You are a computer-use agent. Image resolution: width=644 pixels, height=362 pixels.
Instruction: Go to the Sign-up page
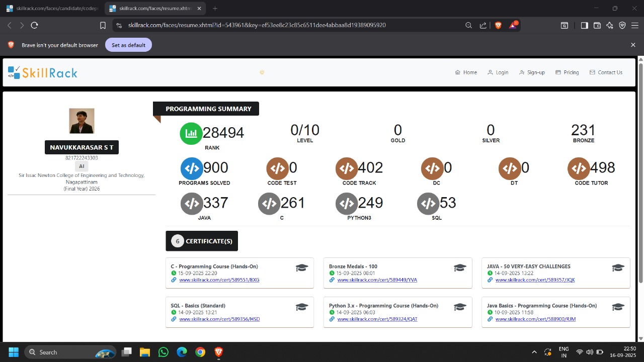point(532,72)
